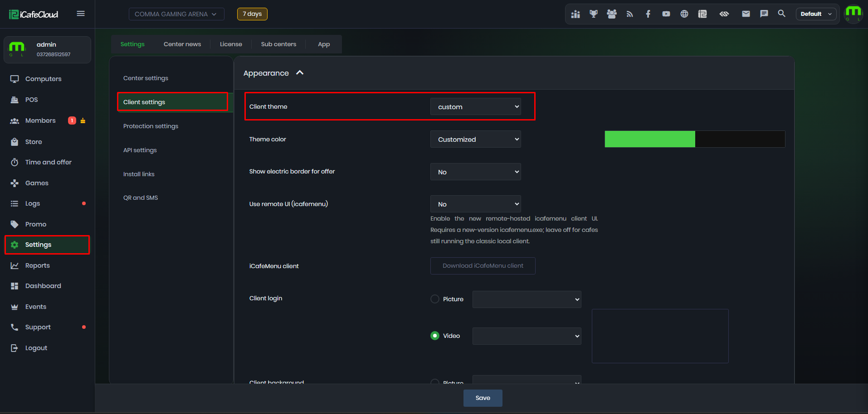868x414 pixels.
Task: Click the Logout exit icon in sidebar
Action: coord(15,348)
